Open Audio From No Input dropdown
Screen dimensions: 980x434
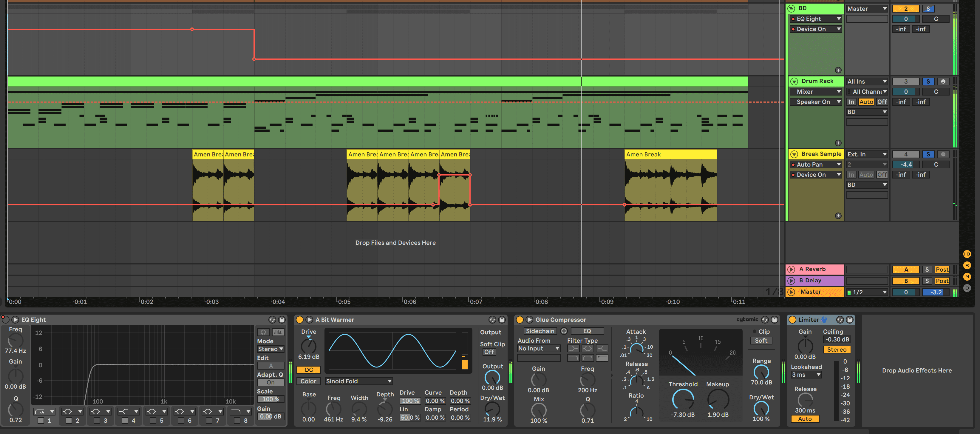point(538,348)
